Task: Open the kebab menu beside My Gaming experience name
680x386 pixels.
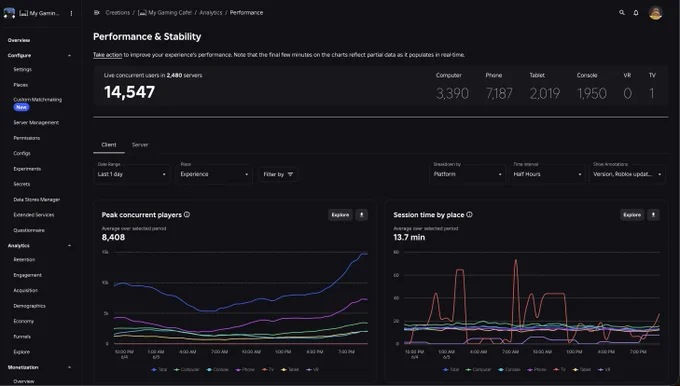Action: (72, 13)
